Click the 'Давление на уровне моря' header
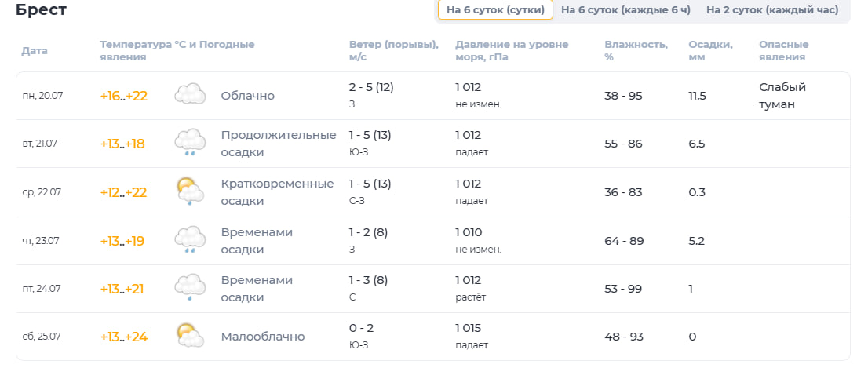The height and width of the screenshot is (368, 868). click(x=512, y=51)
